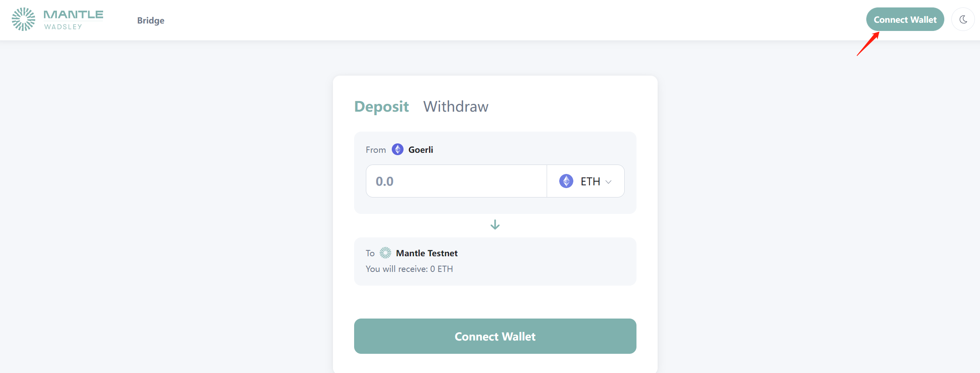Click the You will receive text
The height and width of the screenshot is (373, 980).
point(409,269)
